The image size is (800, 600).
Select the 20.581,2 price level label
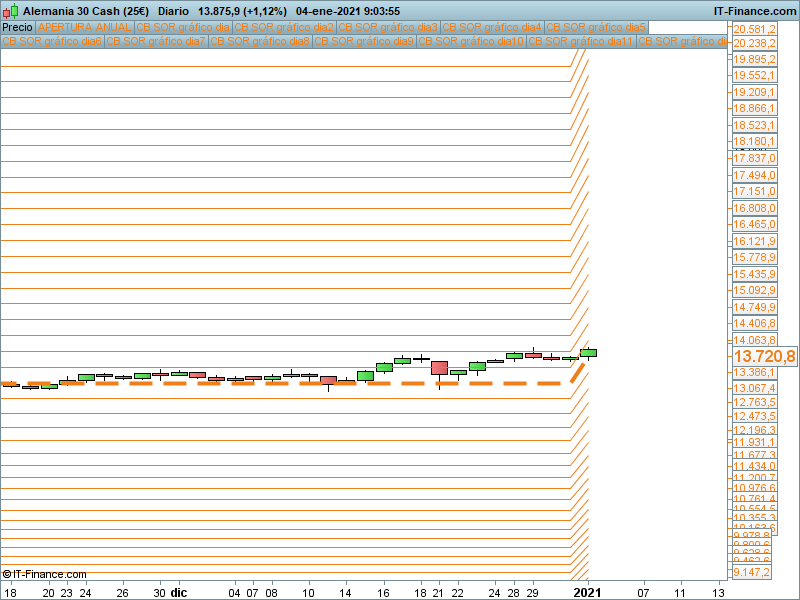755,30
